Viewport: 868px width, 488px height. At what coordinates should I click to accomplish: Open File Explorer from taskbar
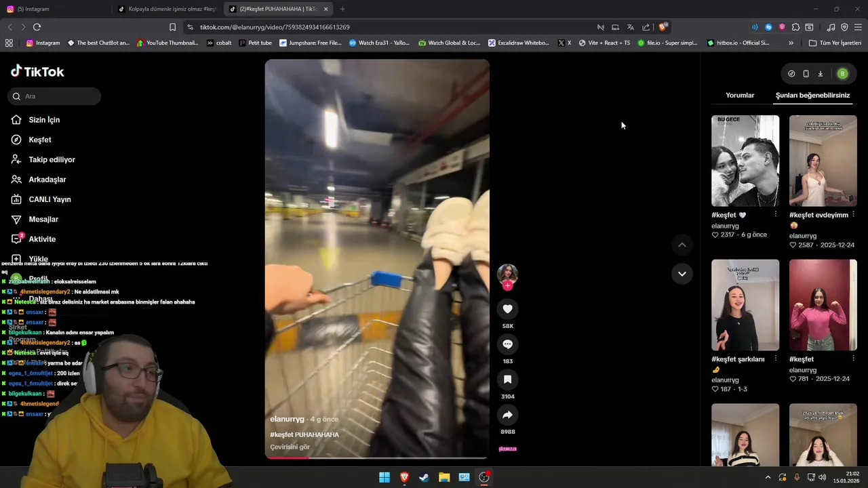click(444, 477)
